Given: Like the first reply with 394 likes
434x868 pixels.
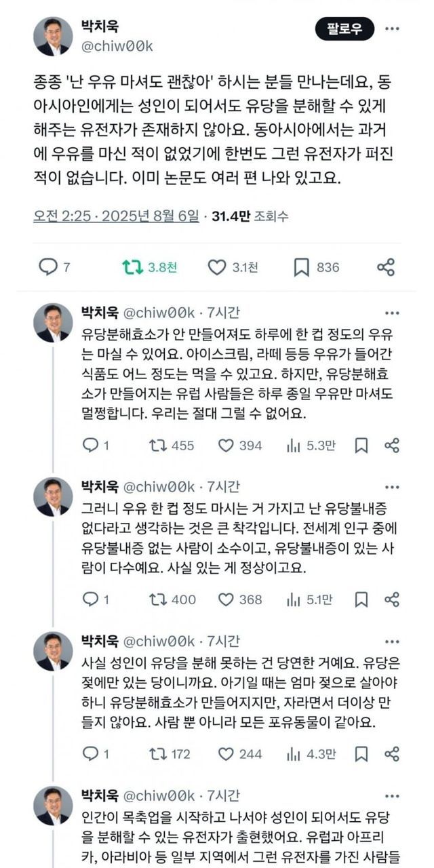Looking at the screenshot, I should coord(226,445).
